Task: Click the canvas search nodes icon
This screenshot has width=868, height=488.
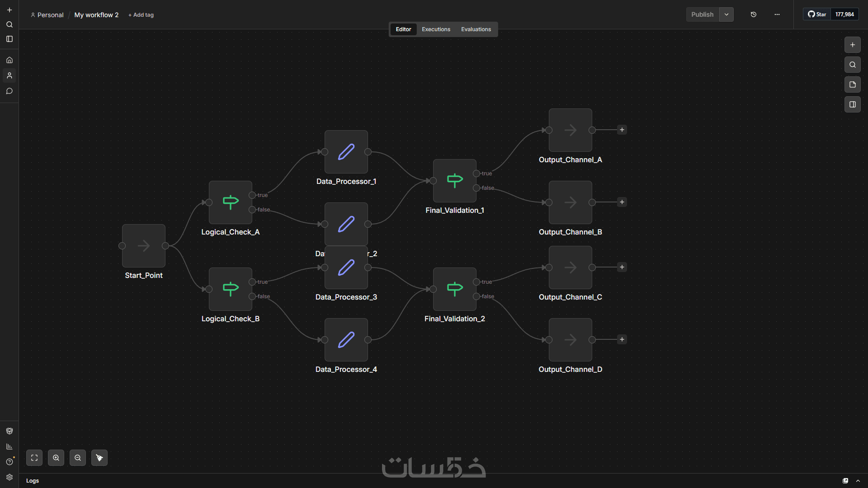Action: pyautogui.click(x=852, y=65)
